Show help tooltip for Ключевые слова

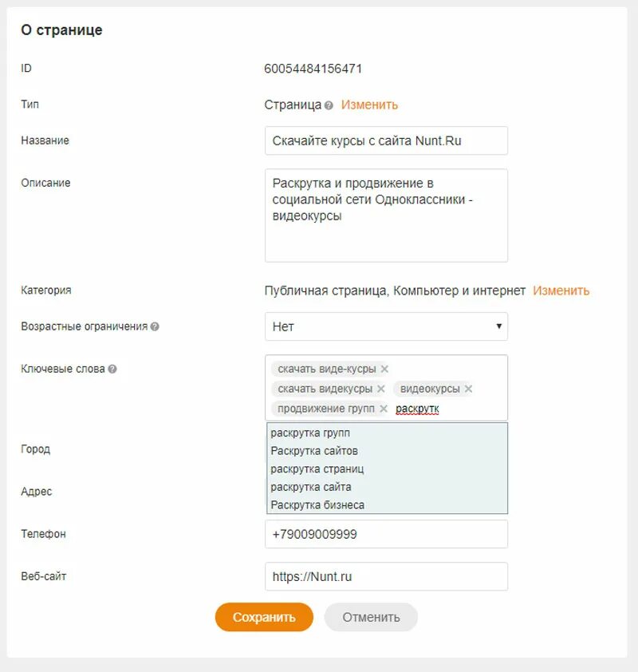112,369
